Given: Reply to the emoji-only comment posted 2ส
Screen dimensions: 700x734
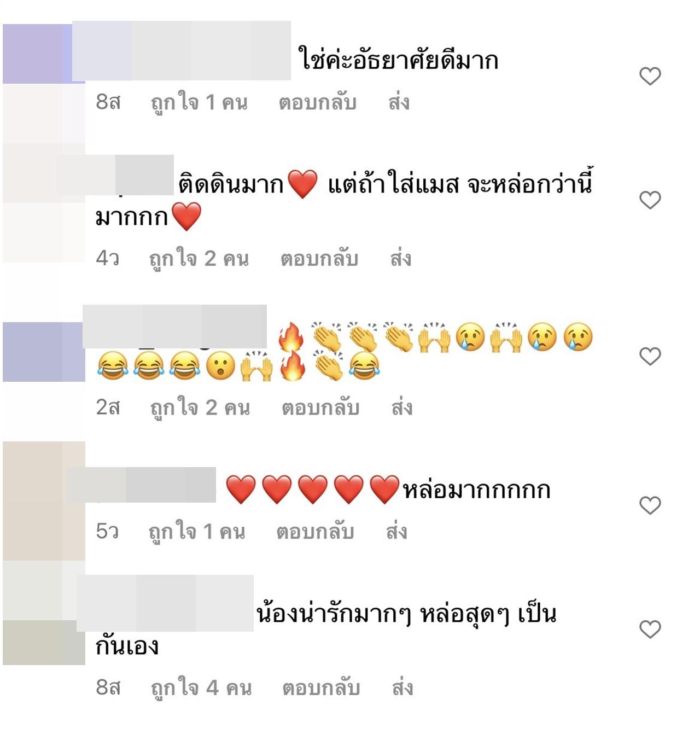Looking at the screenshot, I should tap(320, 408).
